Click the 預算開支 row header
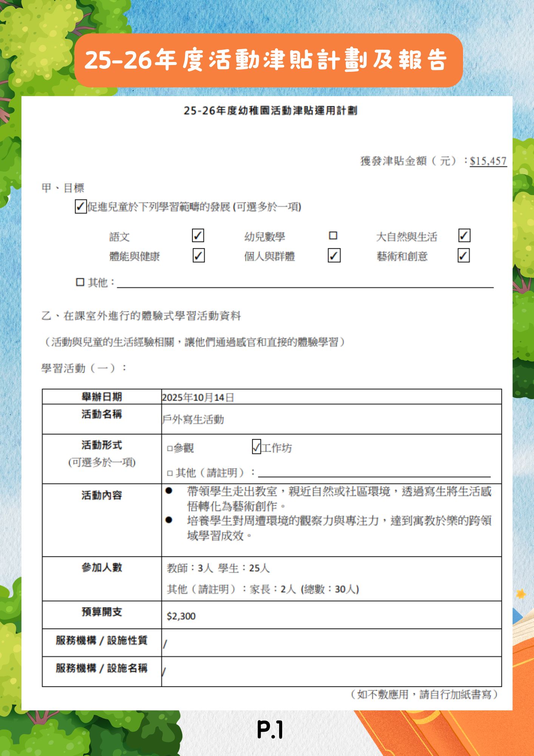534x756 pixels. [x=102, y=612]
